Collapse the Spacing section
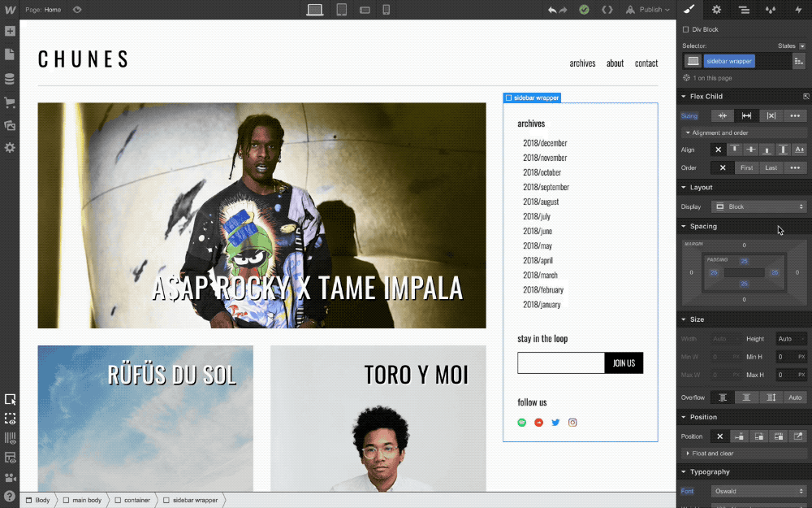Image resolution: width=812 pixels, height=508 pixels. (x=702, y=227)
